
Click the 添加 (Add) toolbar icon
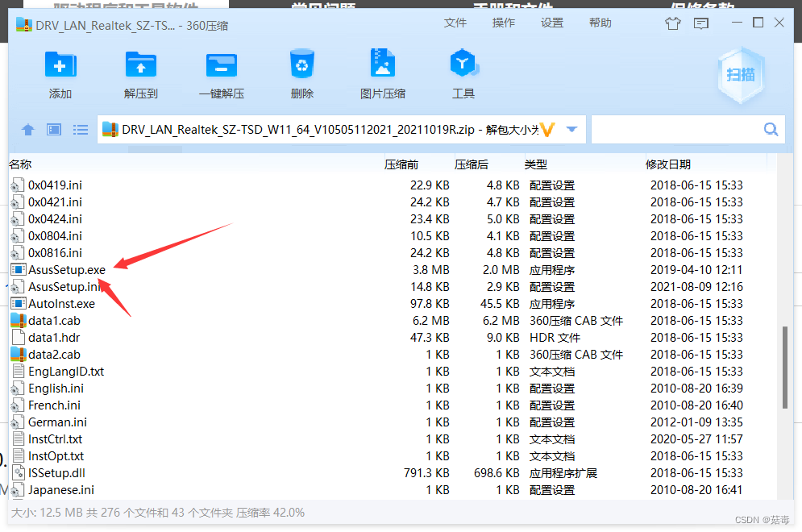60,64
